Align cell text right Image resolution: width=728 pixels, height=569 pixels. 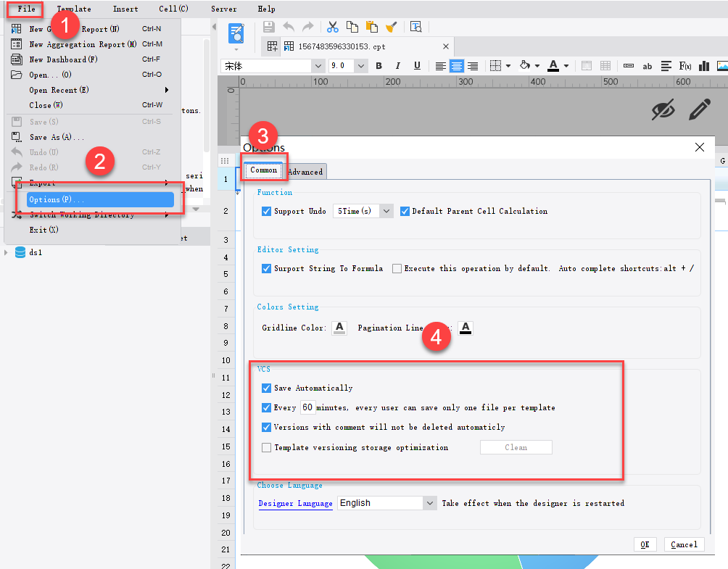473,66
